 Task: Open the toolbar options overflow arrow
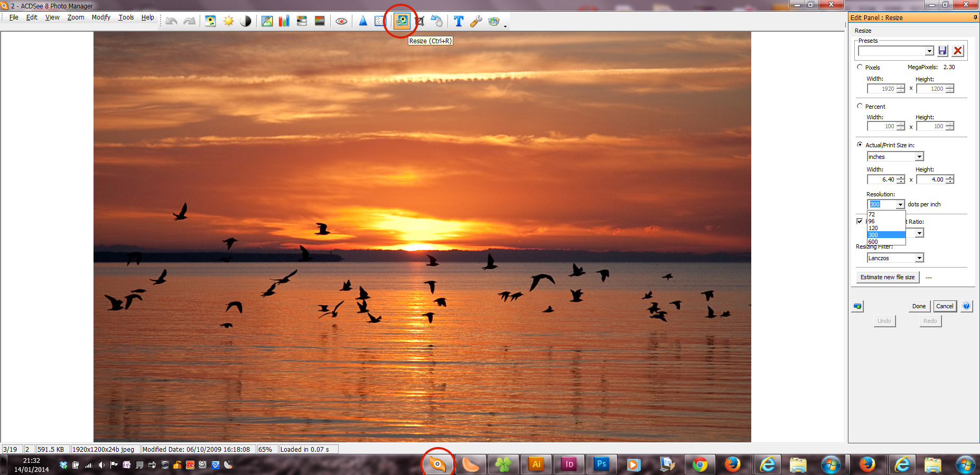pos(505,26)
